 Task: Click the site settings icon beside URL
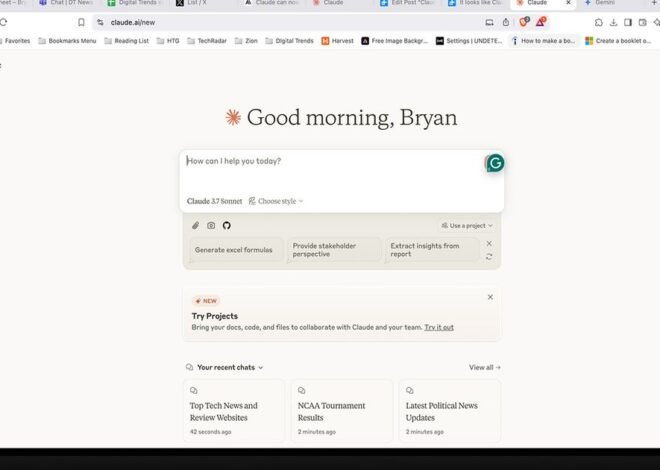pos(100,22)
